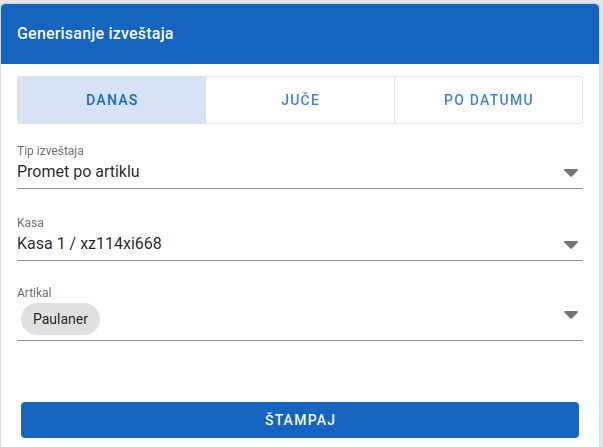This screenshot has width=603, height=447.
Task: Click the 'Tip izveštaja' field label
Action: pos(50,151)
